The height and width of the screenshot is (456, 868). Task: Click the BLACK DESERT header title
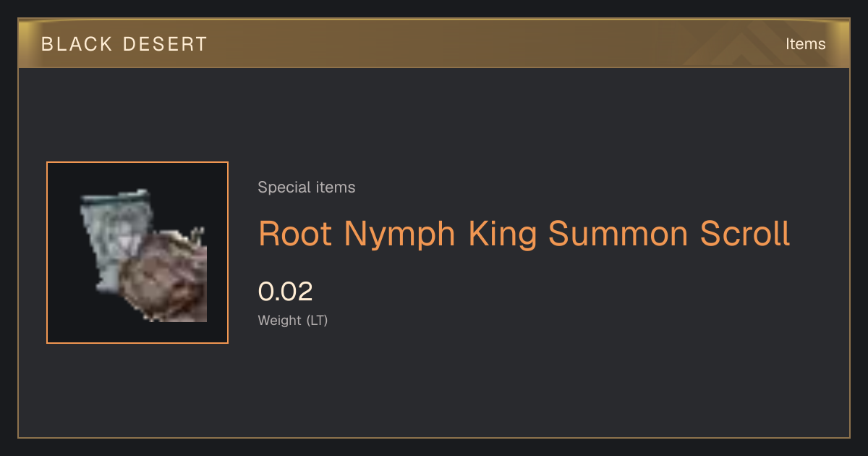(124, 44)
